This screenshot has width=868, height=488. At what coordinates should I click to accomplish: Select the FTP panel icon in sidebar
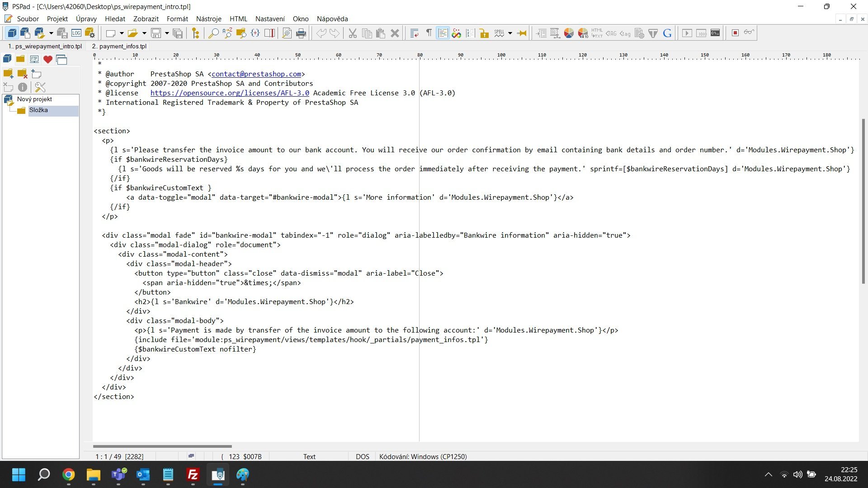34,59
